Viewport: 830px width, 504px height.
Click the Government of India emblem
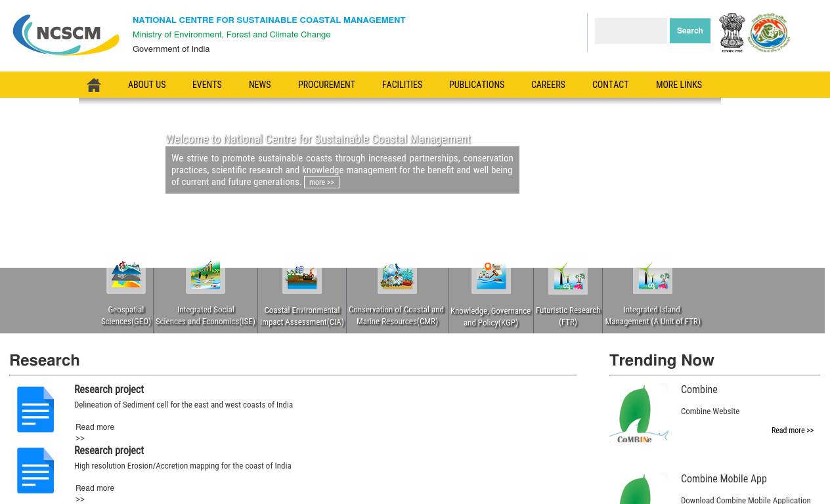tap(732, 33)
